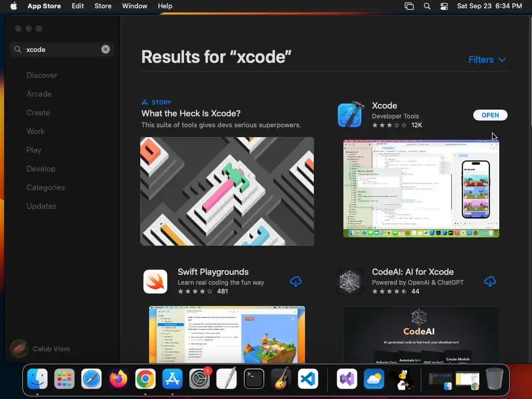The height and width of the screenshot is (399, 532).
Task: Open the Help menu
Action: 165,6
